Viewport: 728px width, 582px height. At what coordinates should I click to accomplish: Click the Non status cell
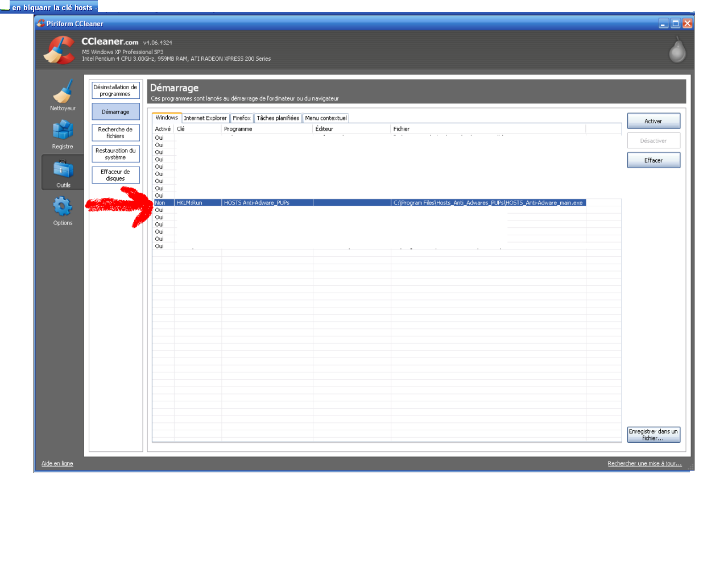tap(160, 203)
